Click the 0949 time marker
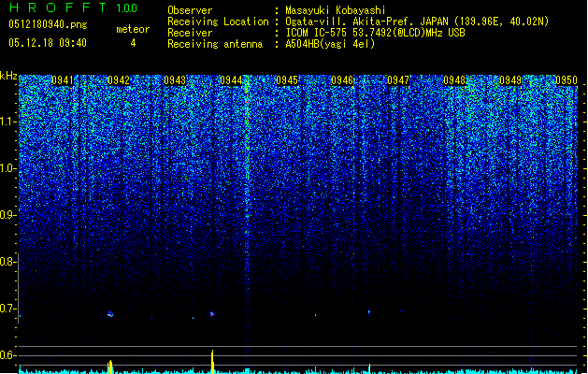The height and width of the screenshot is (374, 588). pos(510,80)
